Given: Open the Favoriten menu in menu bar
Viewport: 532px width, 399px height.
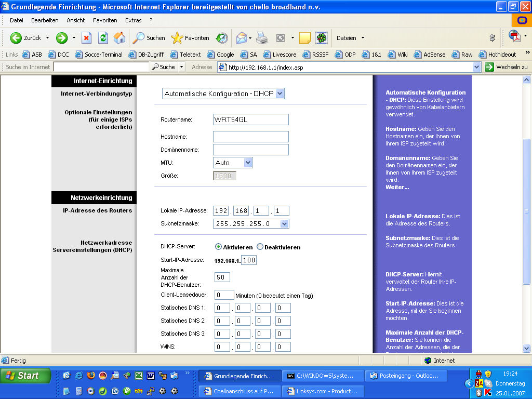Looking at the screenshot, I should tap(105, 20).
